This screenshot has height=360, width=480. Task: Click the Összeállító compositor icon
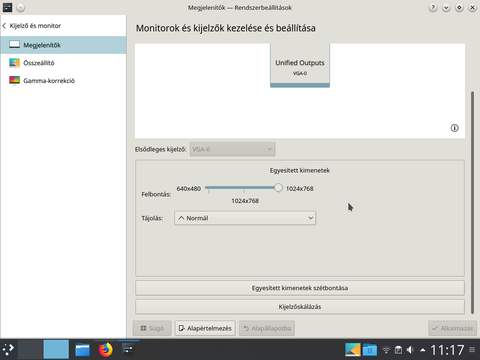(x=14, y=63)
